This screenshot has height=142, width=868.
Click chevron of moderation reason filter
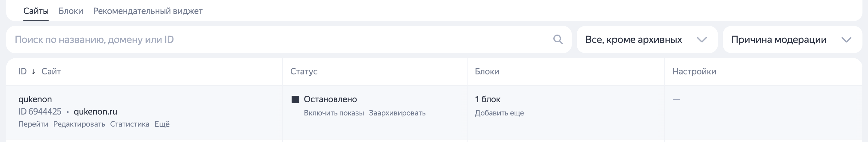pos(846,40)
